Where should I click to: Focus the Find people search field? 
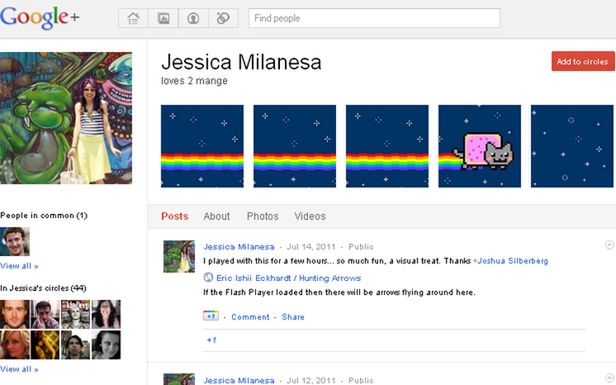374,18
